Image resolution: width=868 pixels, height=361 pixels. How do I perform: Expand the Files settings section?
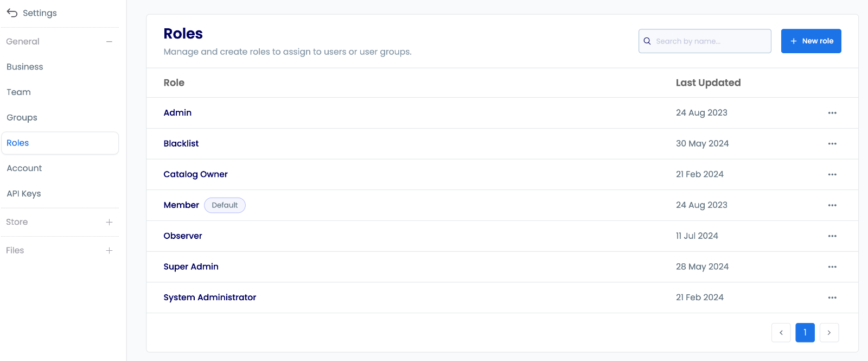pyautogui.click(x=109, y=250)
